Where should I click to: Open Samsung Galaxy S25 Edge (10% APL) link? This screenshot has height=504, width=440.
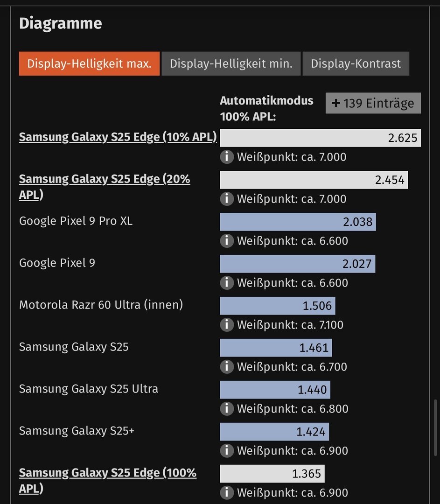118,137
